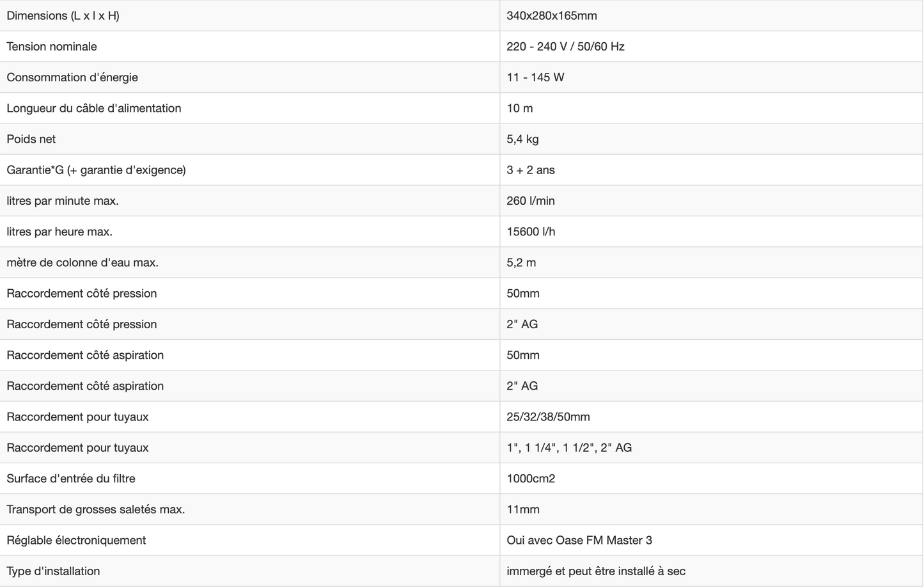Select the "11 - 145 W" value
Viewport: 924px width, 588px height.
point(535,77)
